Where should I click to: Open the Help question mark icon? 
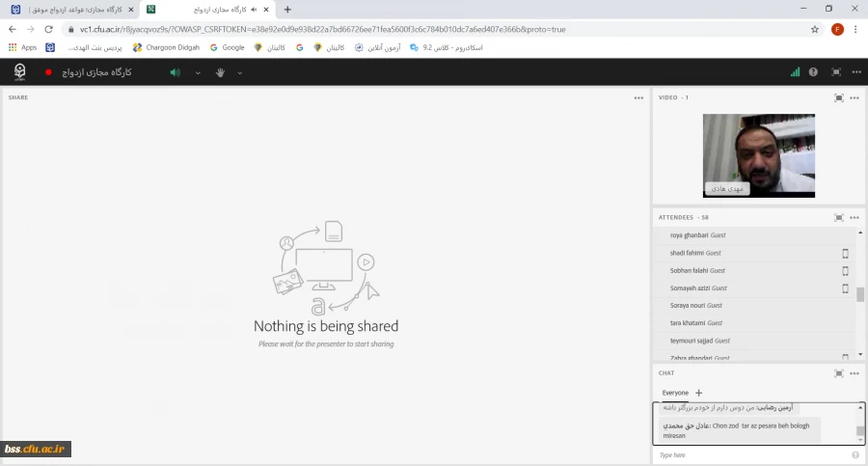(813, 72)
